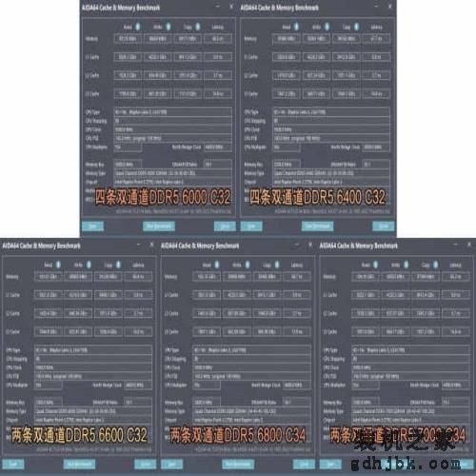Minimize the DDR5 6000 benchmark window
Image resolution: width=476 pixels, height=476 pixels.
click(x=218, y=7)
